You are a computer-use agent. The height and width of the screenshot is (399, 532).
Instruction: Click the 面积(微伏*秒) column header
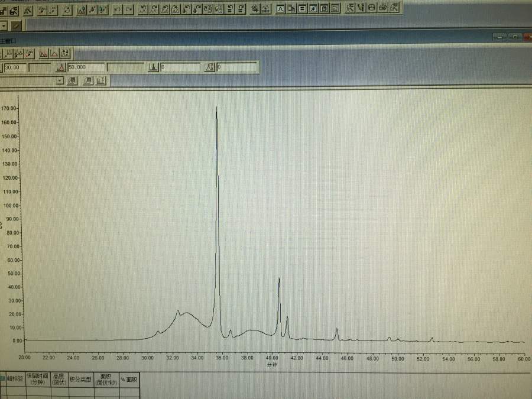pos(106,379)
